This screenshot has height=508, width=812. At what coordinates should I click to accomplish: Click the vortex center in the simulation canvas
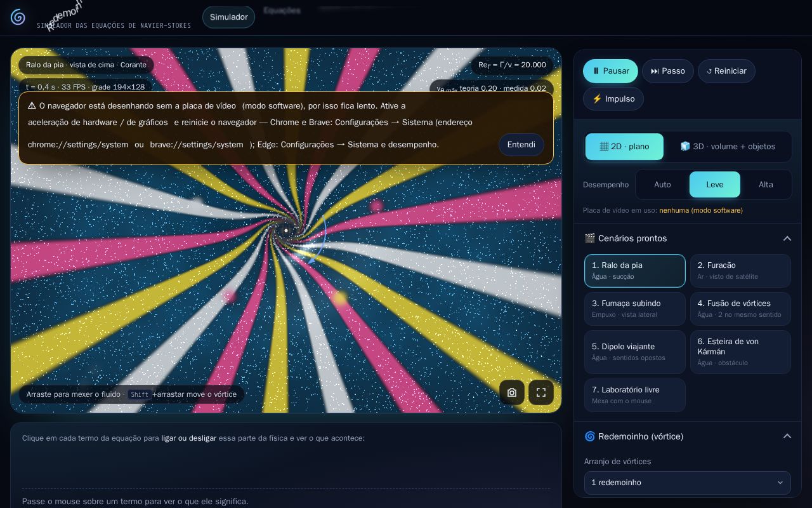pos(286,231)
